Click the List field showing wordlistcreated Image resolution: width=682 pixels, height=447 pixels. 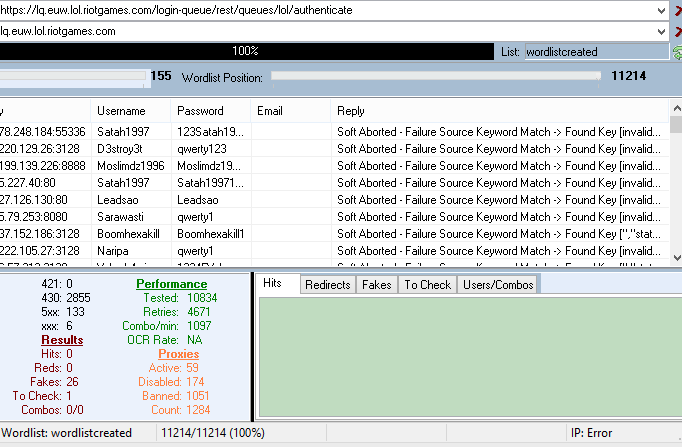596,52
